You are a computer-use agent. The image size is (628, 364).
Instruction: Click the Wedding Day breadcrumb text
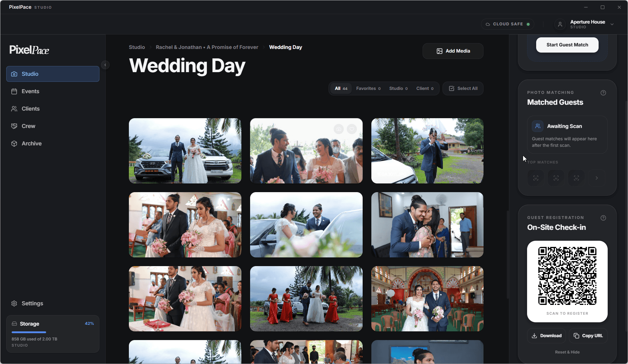click(x=286, y=47)
